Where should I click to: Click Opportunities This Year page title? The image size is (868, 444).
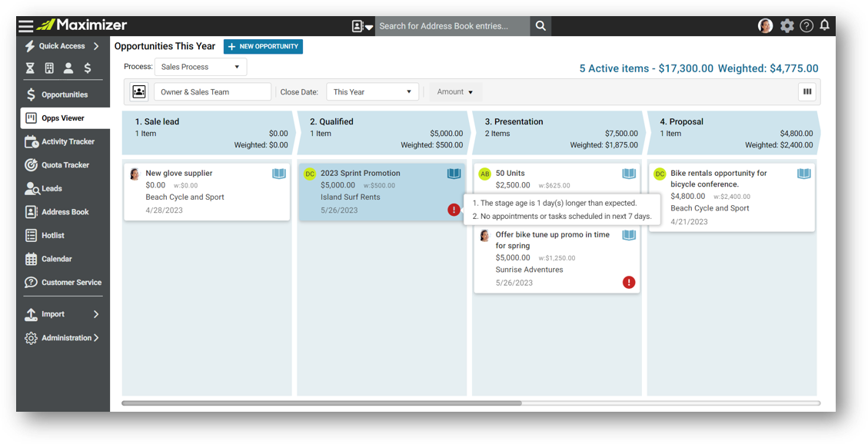pyautogui.click(x=165, y=46)
